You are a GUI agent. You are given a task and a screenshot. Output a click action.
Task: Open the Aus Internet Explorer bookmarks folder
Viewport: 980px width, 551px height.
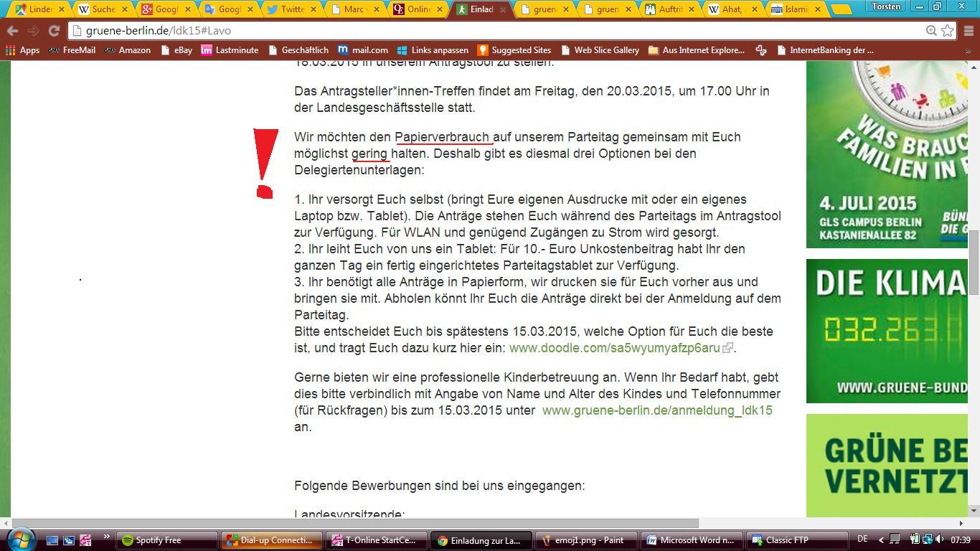point(696,50)
